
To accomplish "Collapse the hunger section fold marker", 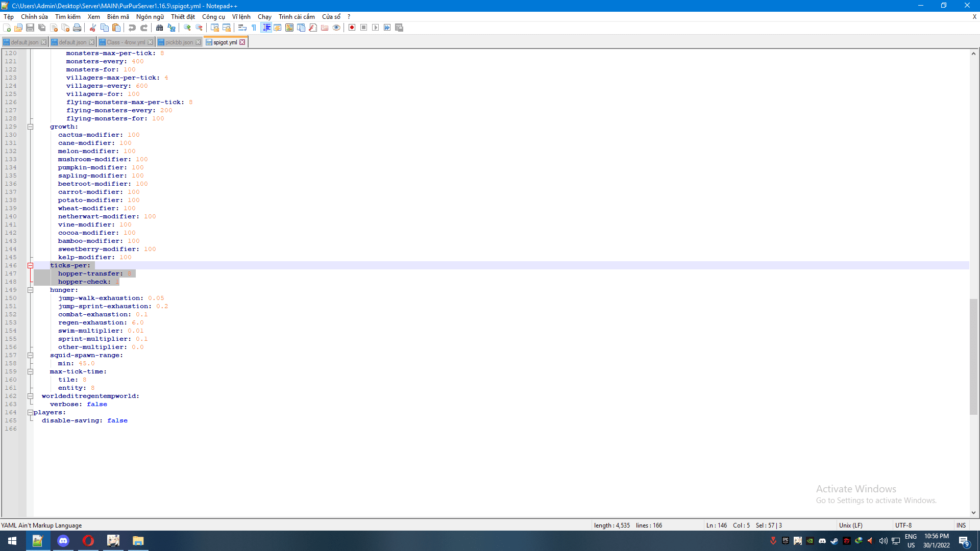I will pos(30,290).
